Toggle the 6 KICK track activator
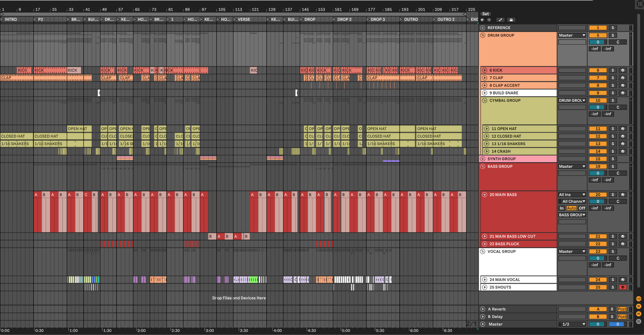Image resolution: width=644 pixels, height=335 pixels. [x=598, y=70]
